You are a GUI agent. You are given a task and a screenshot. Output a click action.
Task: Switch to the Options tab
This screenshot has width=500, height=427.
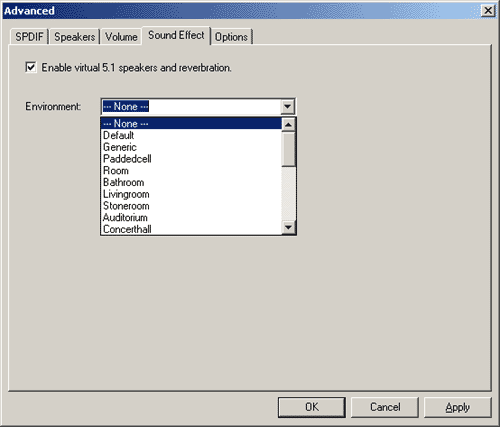pos(231,37)
